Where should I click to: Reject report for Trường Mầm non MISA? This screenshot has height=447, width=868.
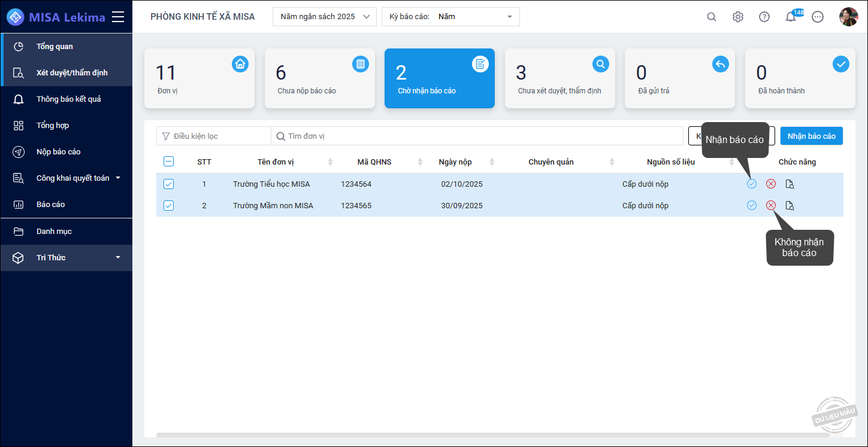click(x=771, y=205)
